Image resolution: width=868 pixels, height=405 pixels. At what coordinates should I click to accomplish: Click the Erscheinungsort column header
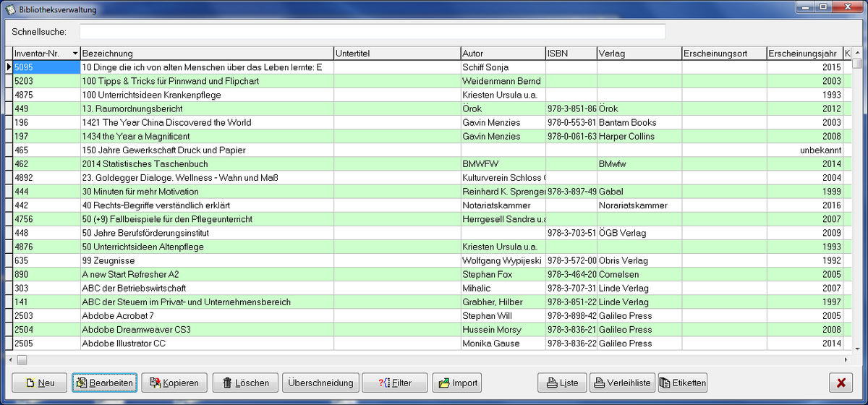[725, 54]
